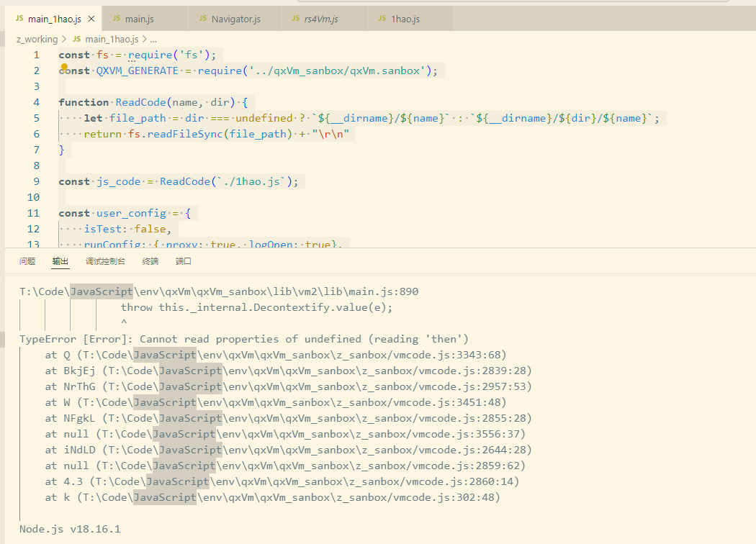Screen dimensions: 756x544
Task: Click JS icon on main_1hao.js tab
Action: pos(19,18)
